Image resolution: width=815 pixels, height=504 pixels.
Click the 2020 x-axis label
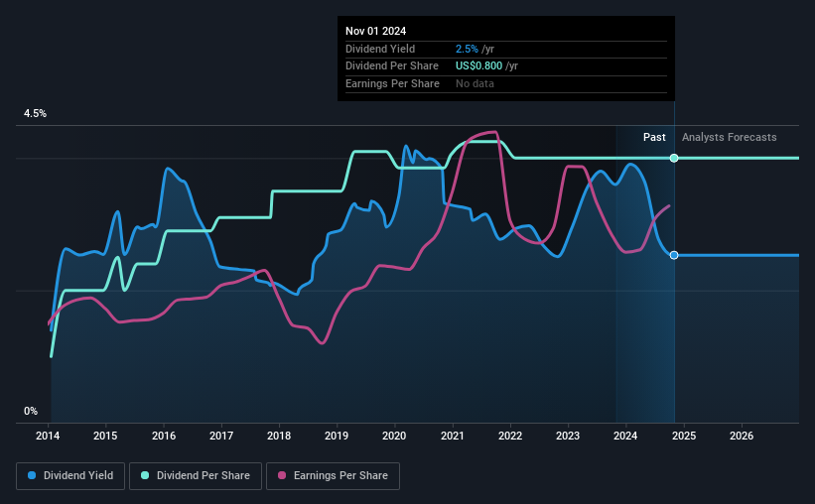[394, 436]
